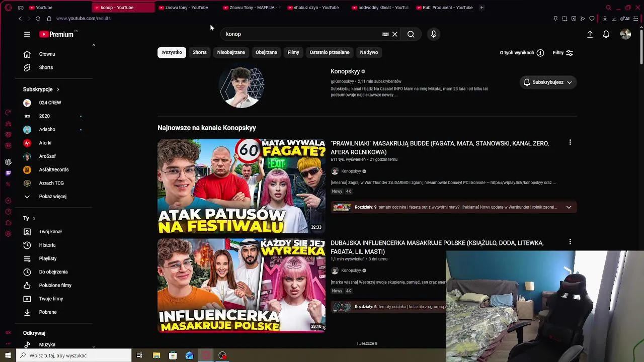This screenshot has height=362, width=644.
Task: Start voice search with the microphone icon
Action: [x=434, y=34]
